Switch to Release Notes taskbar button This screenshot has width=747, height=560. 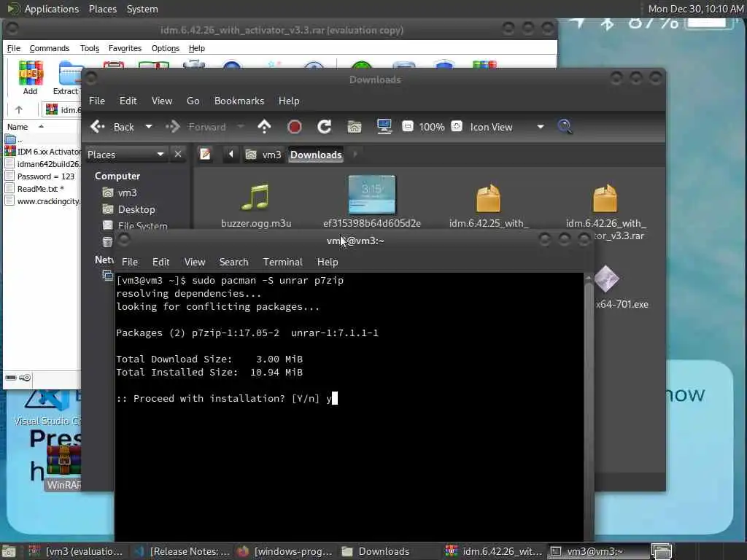[182, 551]
